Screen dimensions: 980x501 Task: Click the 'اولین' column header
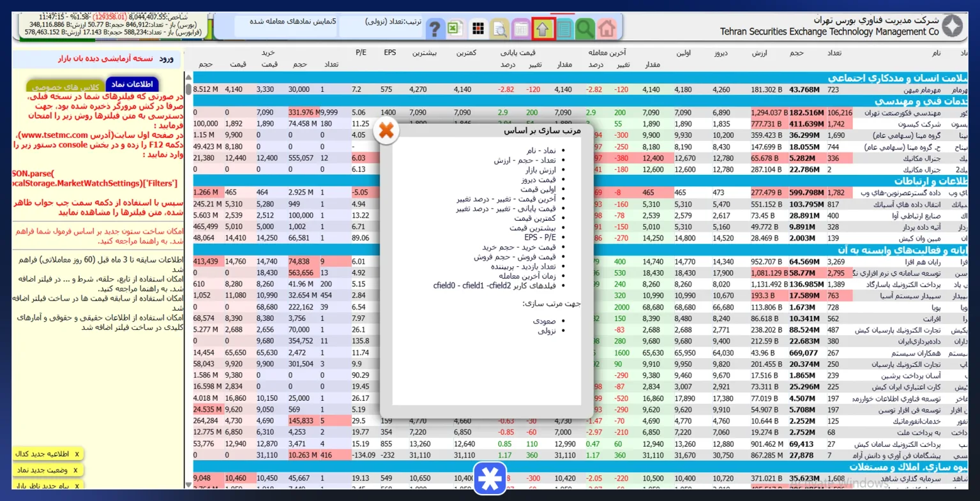point(684,53)
